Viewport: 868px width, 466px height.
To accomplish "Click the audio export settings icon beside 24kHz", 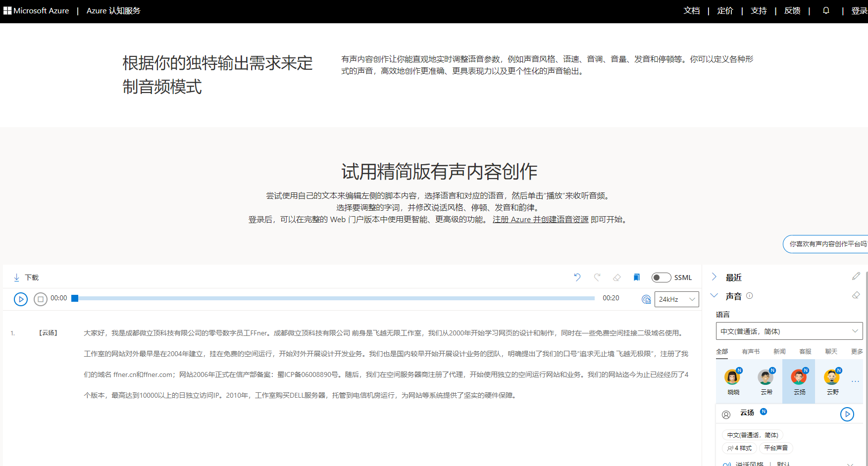I will click(646, 299).
